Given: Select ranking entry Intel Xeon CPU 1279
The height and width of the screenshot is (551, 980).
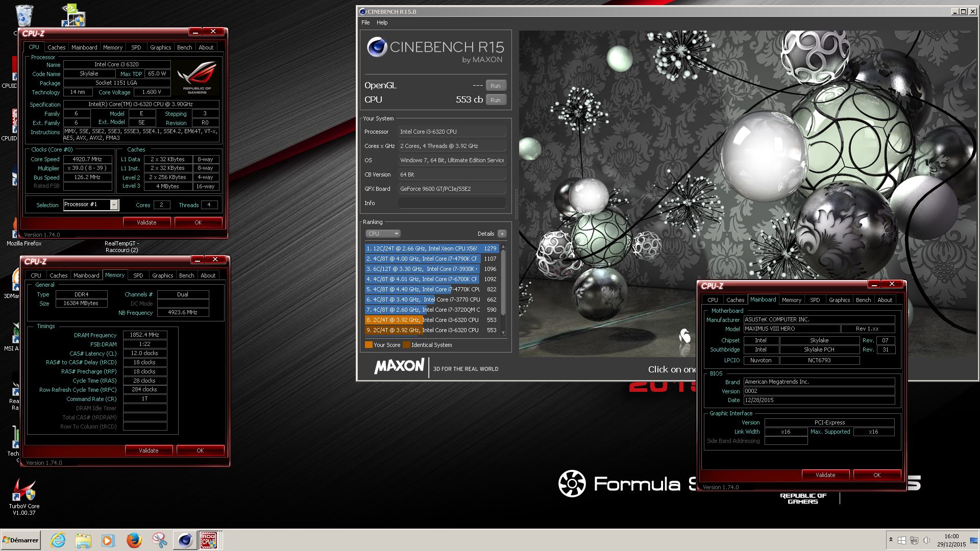Looking at the screenshot, I should click(x=432, y=248).
